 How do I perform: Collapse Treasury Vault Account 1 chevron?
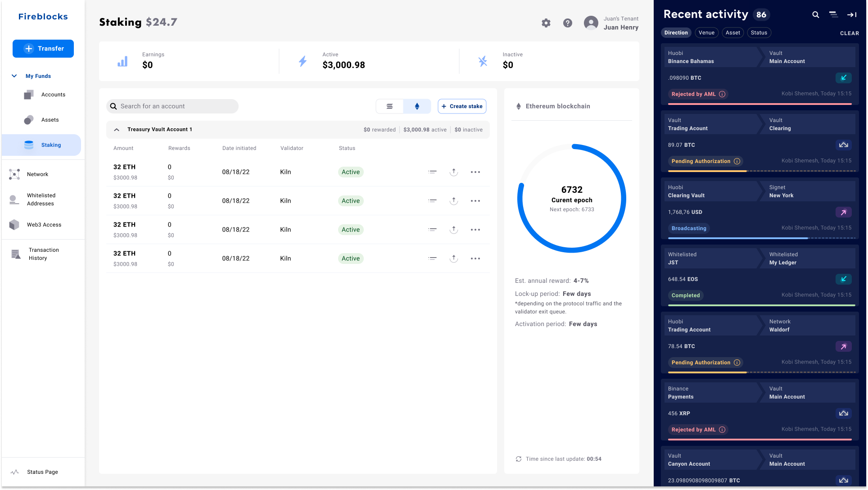point(117,130)
